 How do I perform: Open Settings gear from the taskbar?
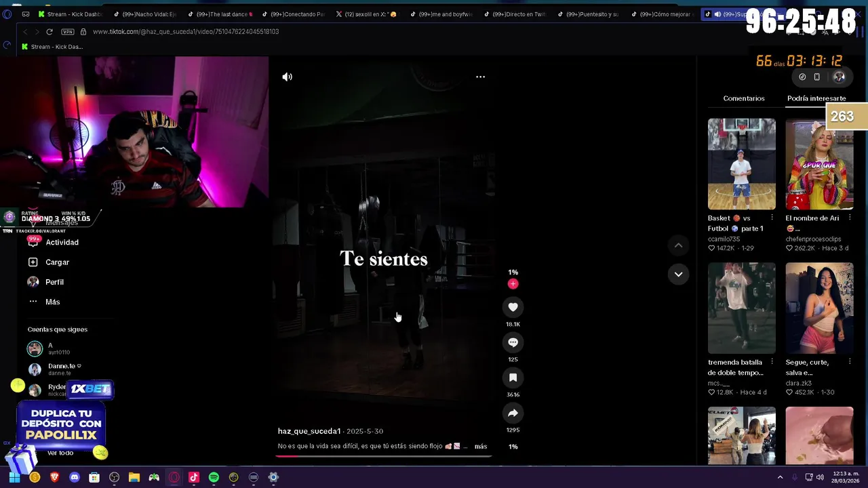pyautogui.click(x=273, y=478)
